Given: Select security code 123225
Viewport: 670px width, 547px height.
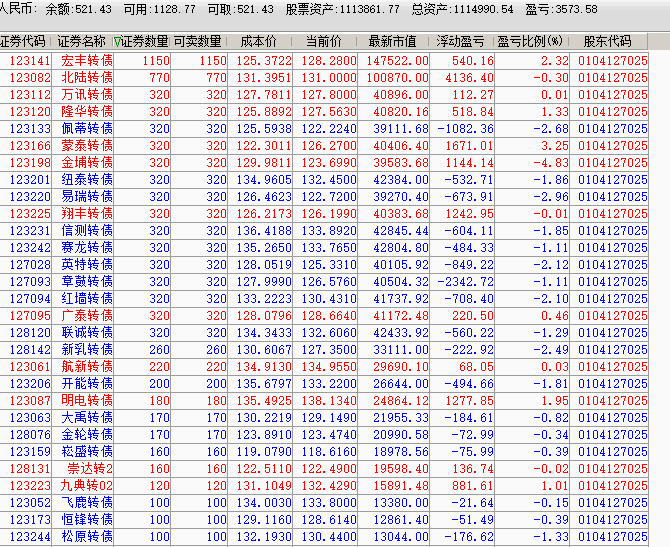Looking at the screenshot, I should (x=30, y=214).
